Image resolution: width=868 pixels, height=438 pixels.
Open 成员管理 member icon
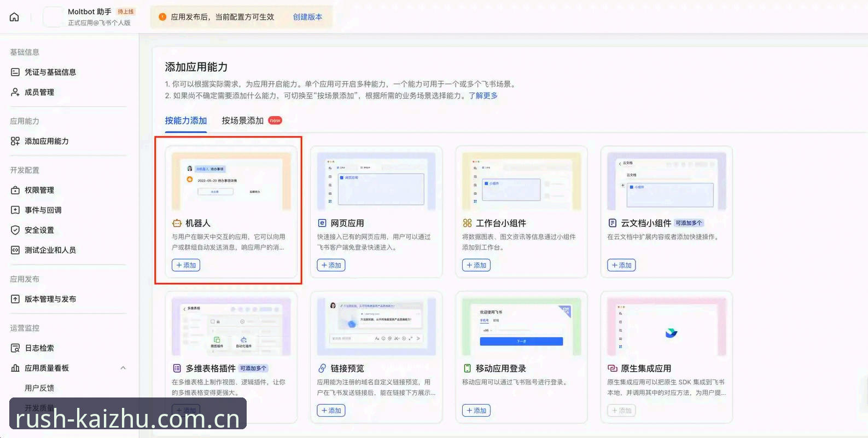pyautogui.click(x=15, y=92)
